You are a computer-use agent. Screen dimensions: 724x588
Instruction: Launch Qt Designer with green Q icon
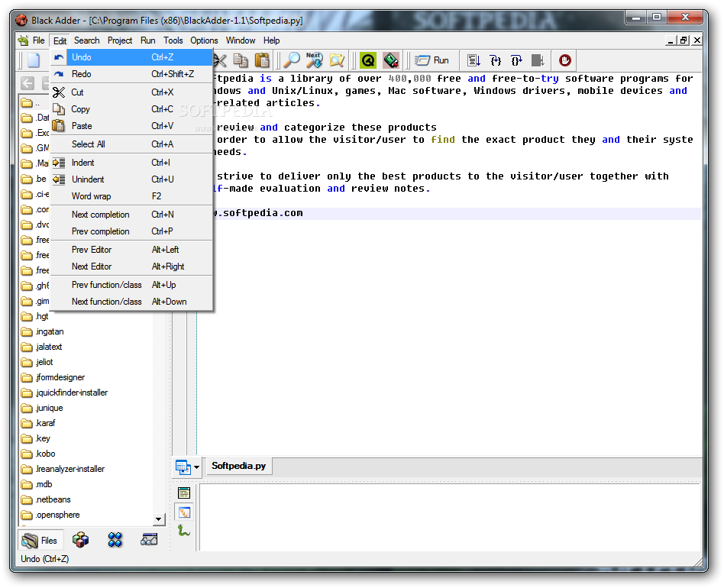(x=368, y=60)
